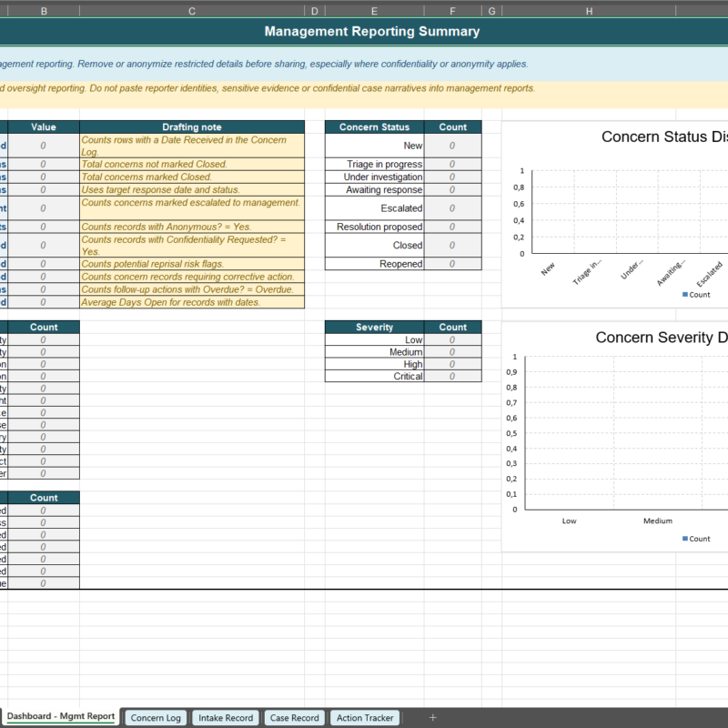Select column D header
This screenshot has height=728, width=728.
coord(314,11)
